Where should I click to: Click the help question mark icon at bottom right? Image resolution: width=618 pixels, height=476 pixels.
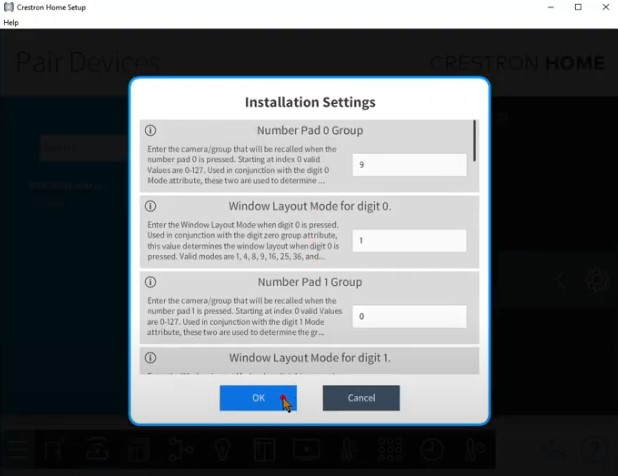[x=594, y=448]
